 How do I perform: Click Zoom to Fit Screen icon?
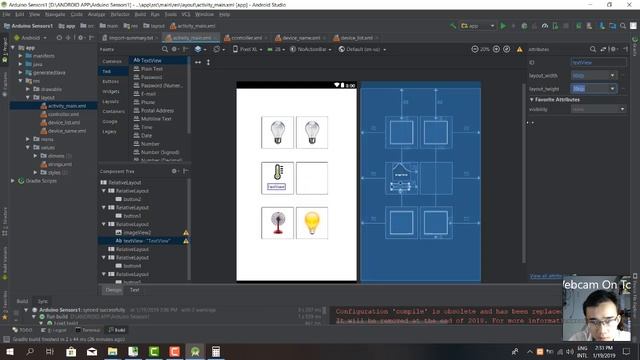click(x=507, y=49)
